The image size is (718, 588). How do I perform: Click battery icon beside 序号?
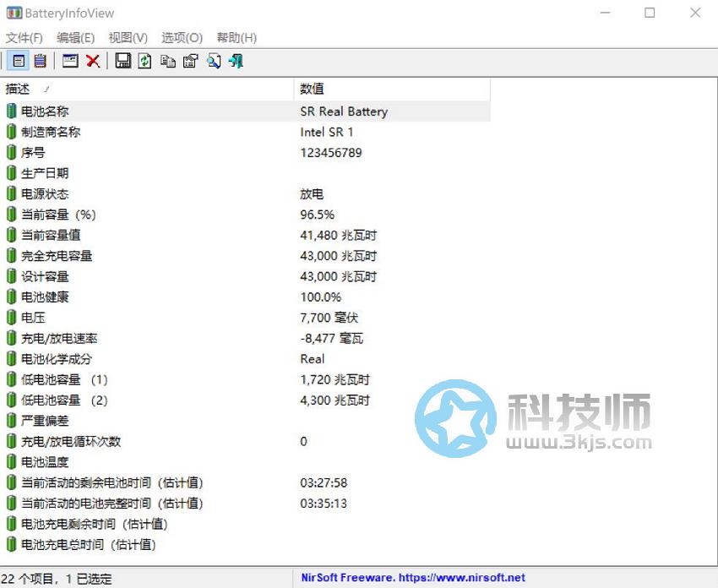pos(12,153)
